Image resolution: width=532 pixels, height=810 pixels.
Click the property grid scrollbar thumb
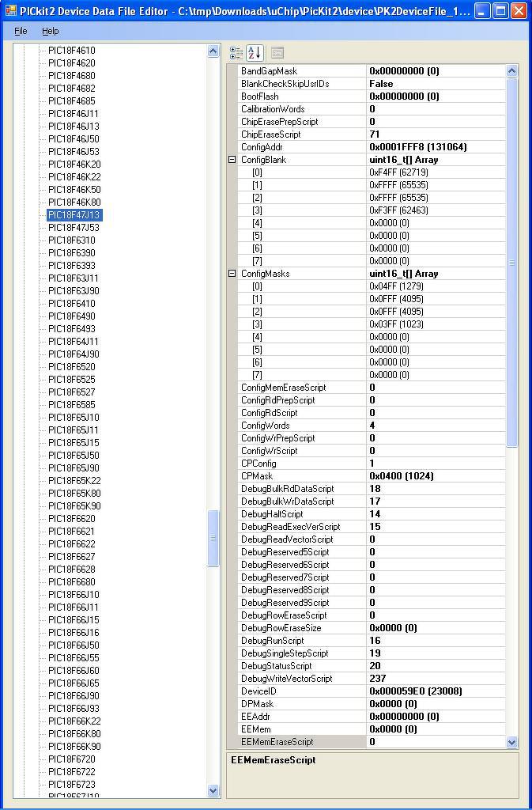pyautogui.click(x=512, y=263)
